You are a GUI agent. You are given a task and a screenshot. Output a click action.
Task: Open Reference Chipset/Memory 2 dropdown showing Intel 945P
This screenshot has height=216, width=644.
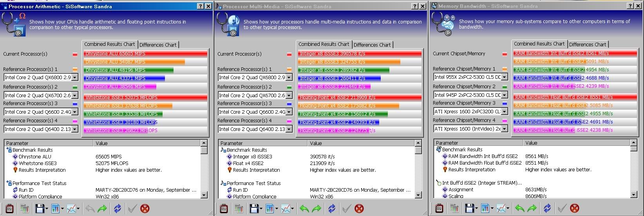471,95
